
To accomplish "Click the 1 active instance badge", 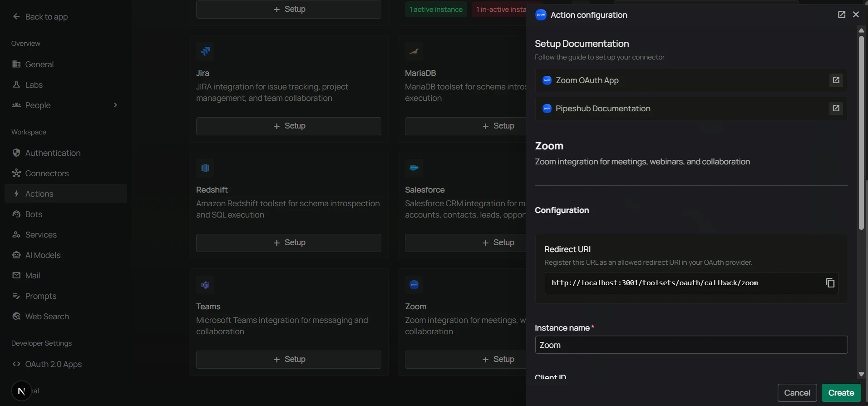I will click(436, 10).
